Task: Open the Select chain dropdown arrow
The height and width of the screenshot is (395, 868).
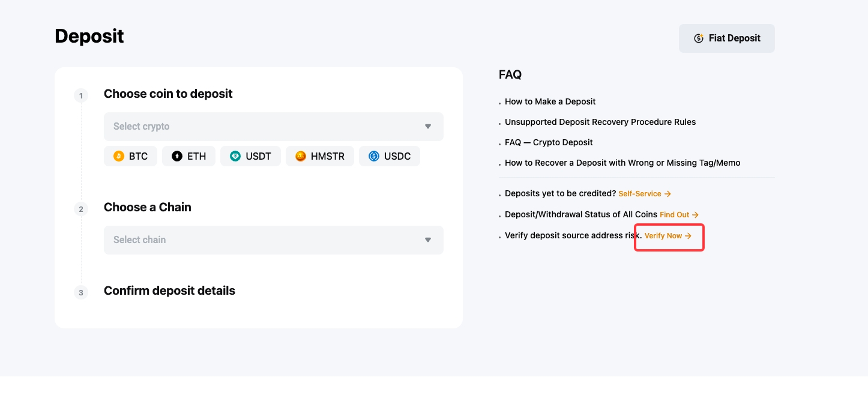Action: (x=428, y=240)
